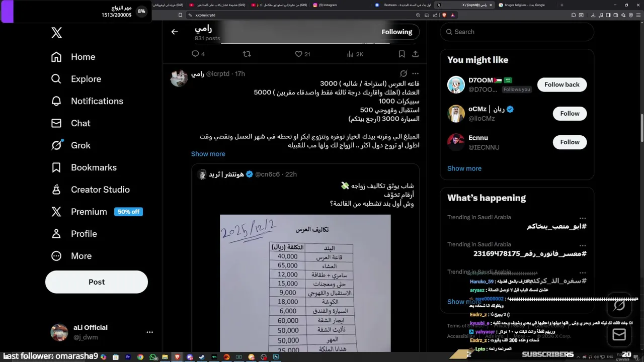The image size is (644, 362).
Task: Bookmark the top post
Action: (x=401, y=54)
